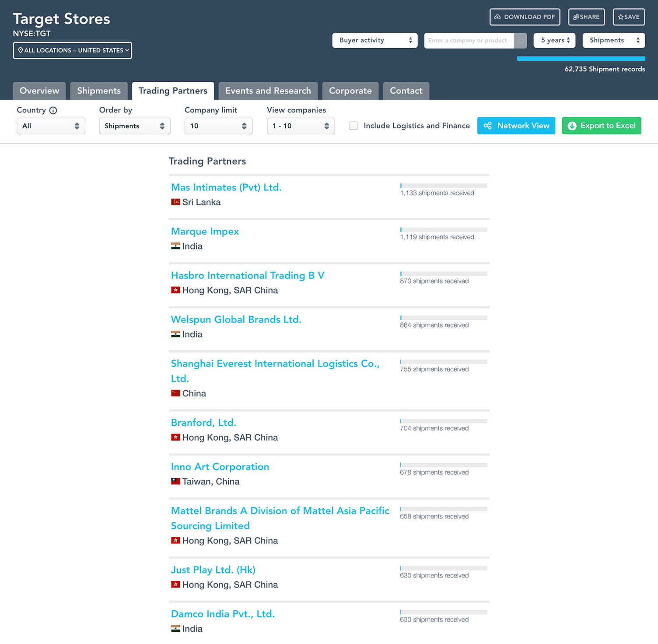The image size is (658, 644).
Task: Click the 755 shipments received text
Action: coord(434,369)
